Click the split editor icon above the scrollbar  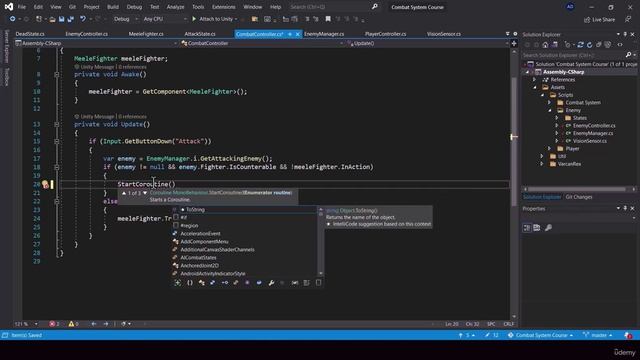tap(514, 43)
